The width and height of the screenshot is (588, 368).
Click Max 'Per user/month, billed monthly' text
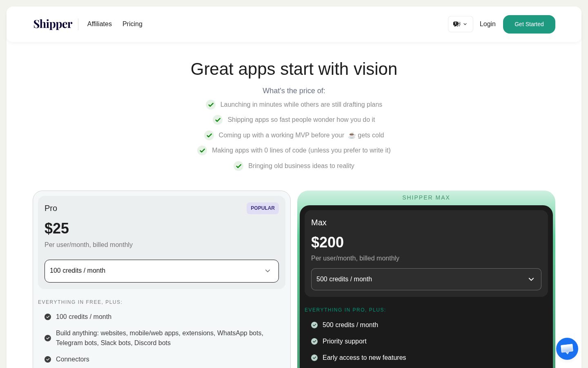pyautogui.click(x=355, y=258)
